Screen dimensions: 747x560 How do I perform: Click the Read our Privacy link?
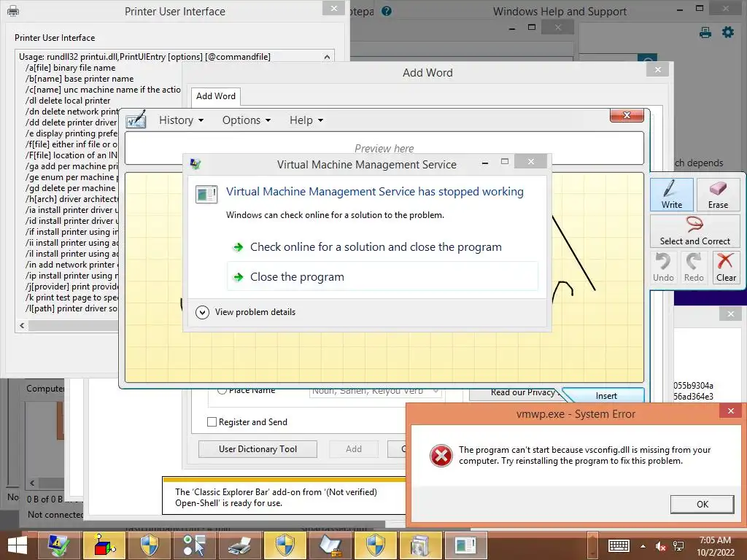point(523,392)
